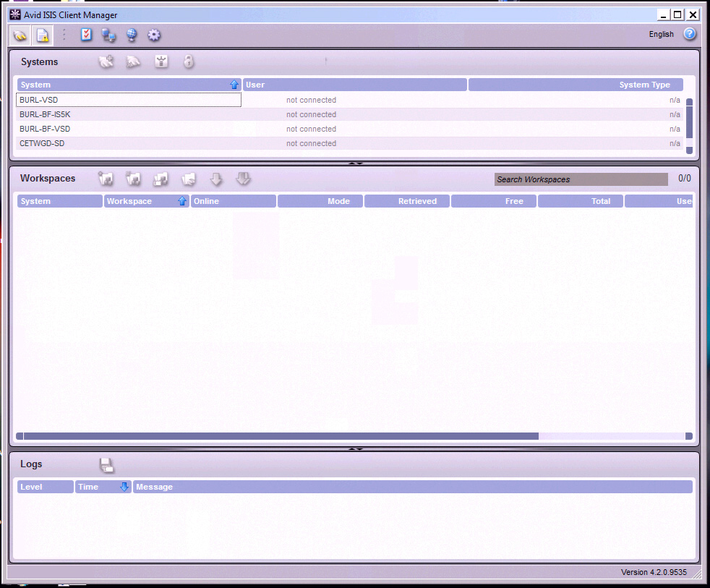Open the network interface settings icon
The image size is (710, 588).
[108, 35]
